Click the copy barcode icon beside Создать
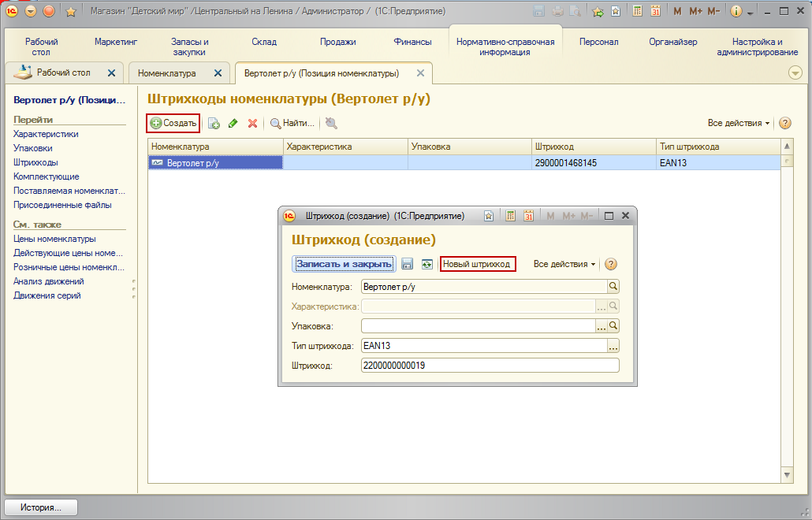 coord(214,123)
